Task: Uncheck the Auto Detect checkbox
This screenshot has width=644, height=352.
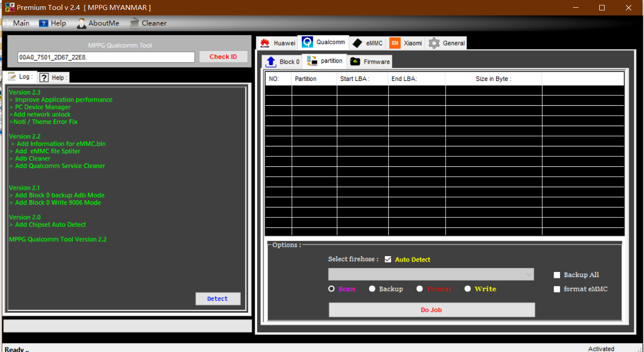Action: (388, 259)
